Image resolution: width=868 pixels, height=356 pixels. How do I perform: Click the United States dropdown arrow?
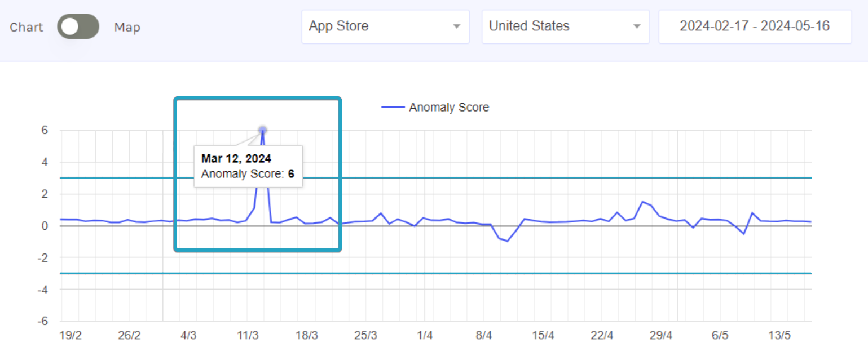click(637, 26)
